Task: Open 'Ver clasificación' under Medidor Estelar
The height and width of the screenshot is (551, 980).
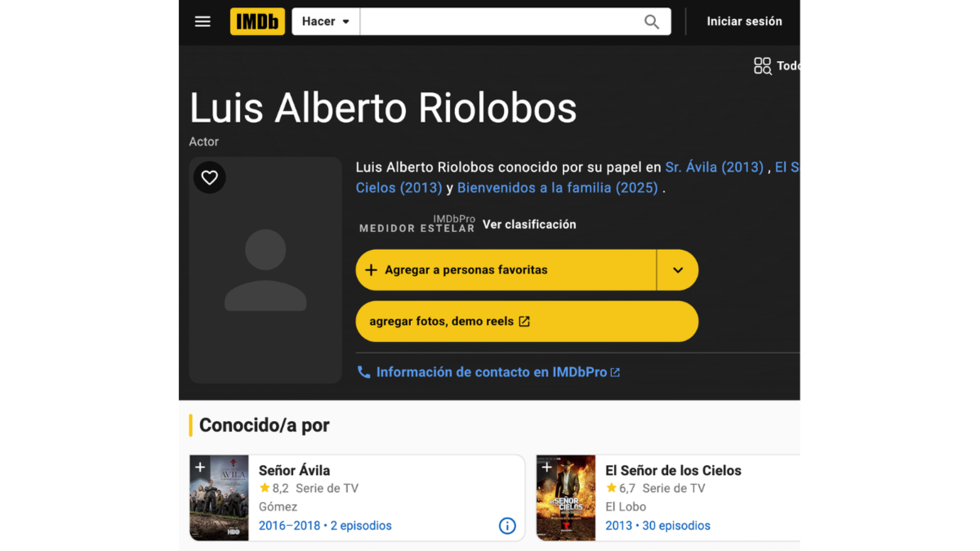Action: [x=529, y=224]
